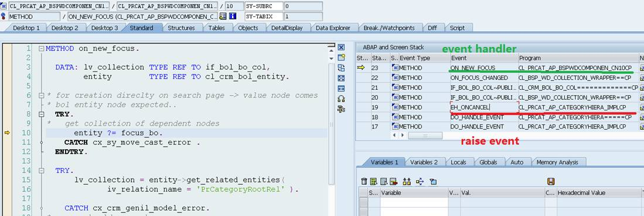Click first empty Variable cell

[x=414, y=202]
